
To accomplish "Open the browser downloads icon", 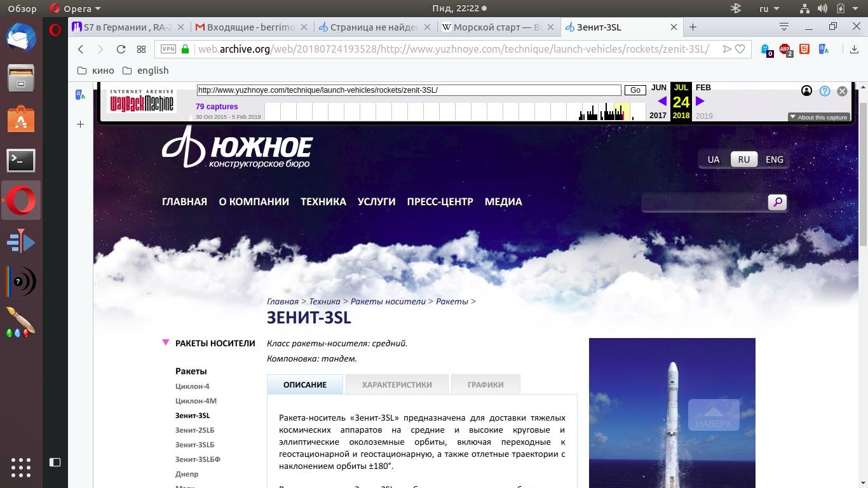I will (854, 50).
